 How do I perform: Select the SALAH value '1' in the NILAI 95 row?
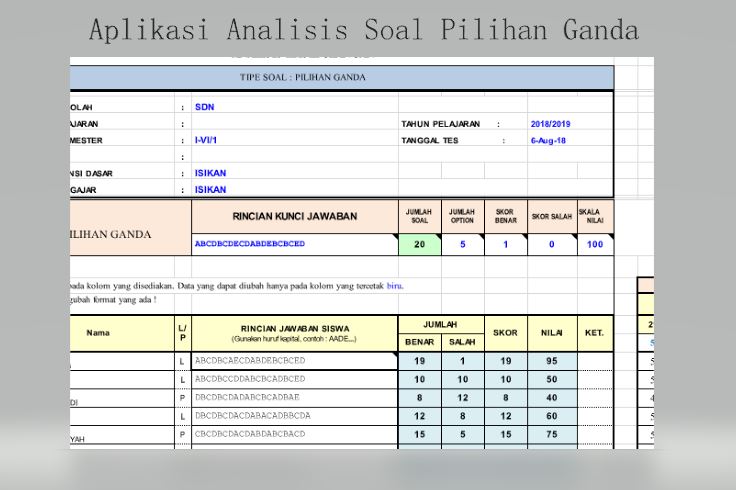pos(462,361)
